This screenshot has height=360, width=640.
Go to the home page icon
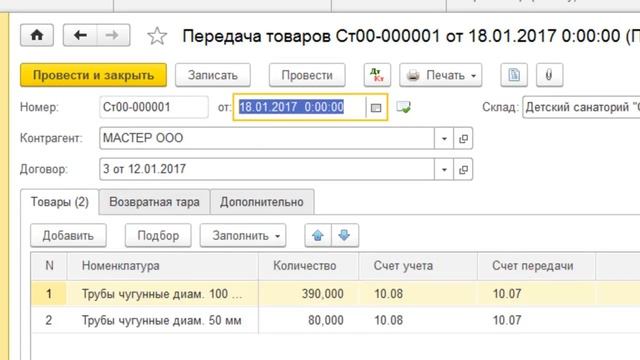37,36
